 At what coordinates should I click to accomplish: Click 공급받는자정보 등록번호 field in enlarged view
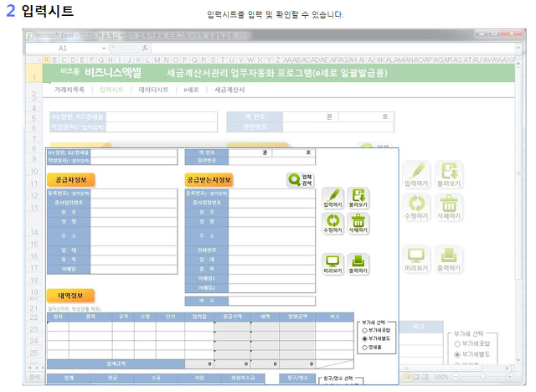coord(271,193)
